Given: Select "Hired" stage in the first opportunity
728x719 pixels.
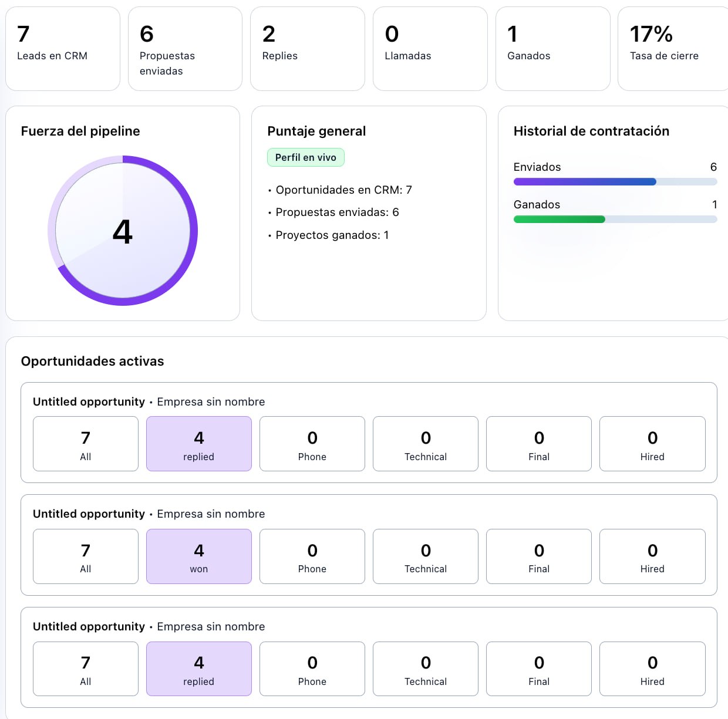Looking at the screenshot, I should 652,444.
